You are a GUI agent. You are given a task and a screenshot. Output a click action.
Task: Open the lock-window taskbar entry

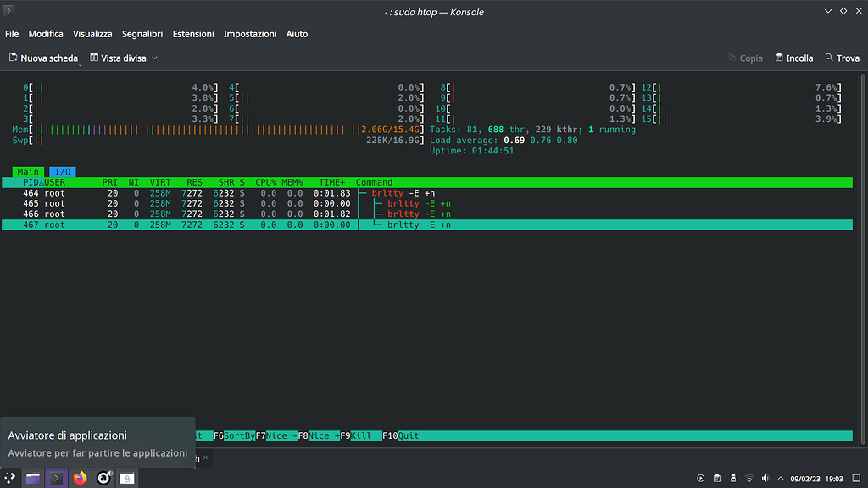click(127, 478)
